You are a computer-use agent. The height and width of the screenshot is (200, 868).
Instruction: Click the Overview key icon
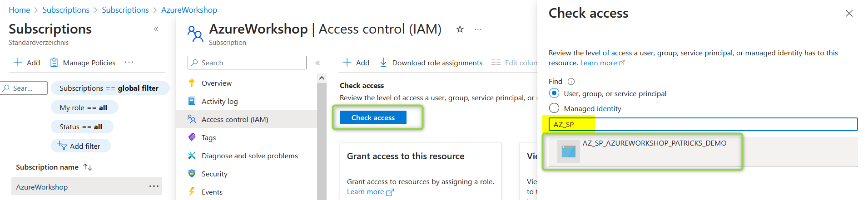click(x=192, y=83)
